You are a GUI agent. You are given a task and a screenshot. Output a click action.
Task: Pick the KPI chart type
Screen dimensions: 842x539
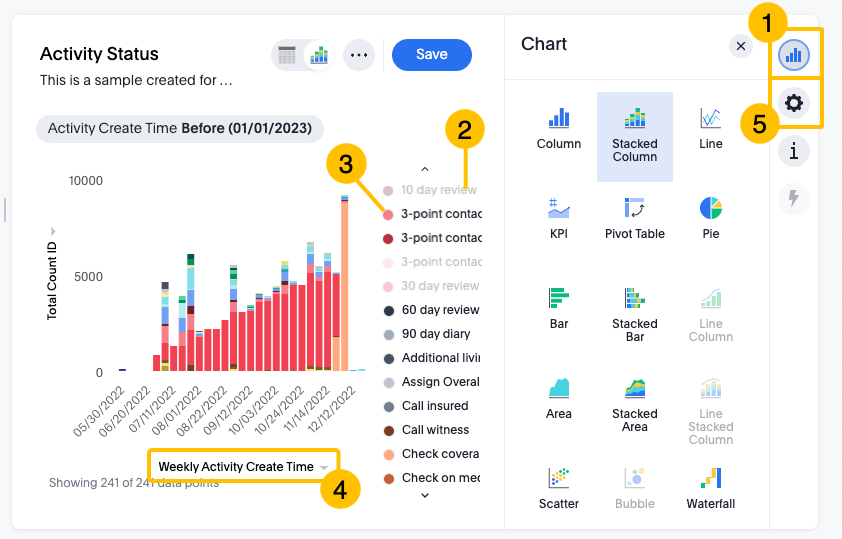tap(558, 218)
